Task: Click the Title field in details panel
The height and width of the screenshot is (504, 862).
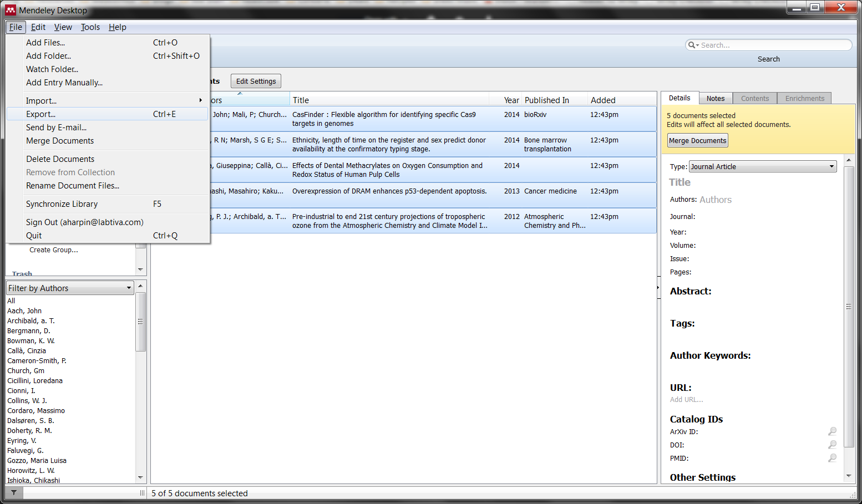Action: (680, 182)
